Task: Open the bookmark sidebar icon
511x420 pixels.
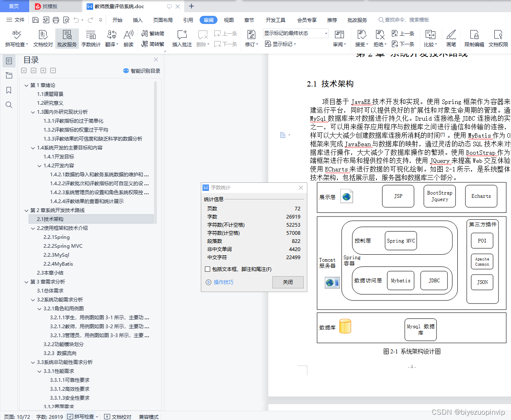Action: point(9,90)
